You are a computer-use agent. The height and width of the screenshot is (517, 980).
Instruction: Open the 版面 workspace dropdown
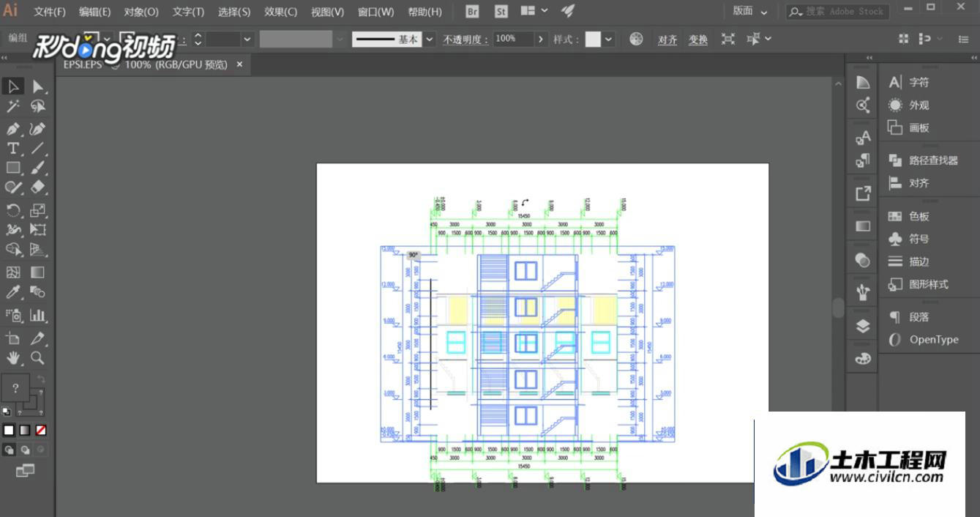pos(750,11)
